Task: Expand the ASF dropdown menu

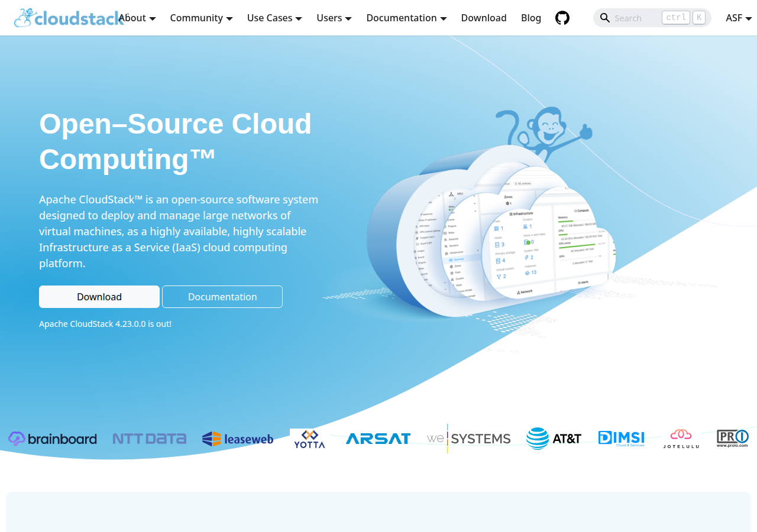Action: tap(739, 18)
